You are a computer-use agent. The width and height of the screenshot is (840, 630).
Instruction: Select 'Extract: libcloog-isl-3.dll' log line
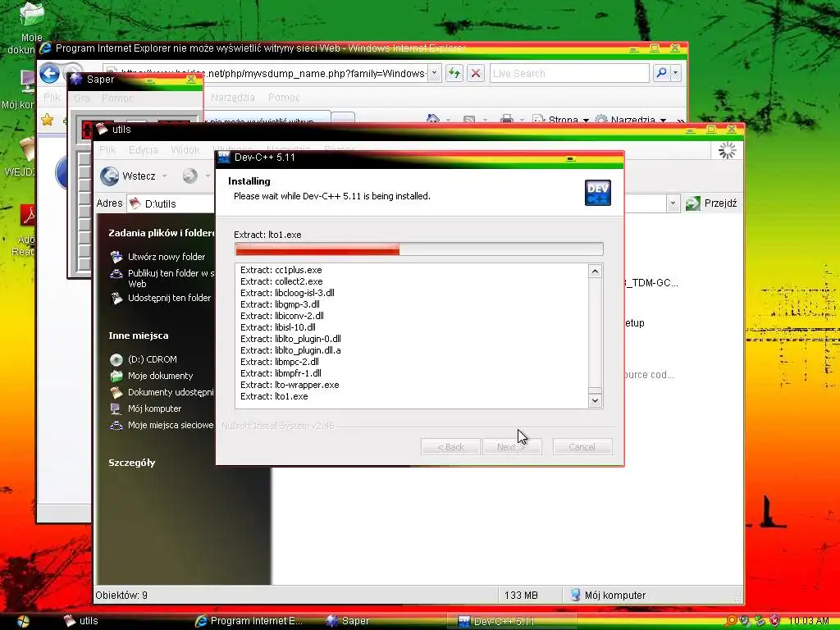click(287, 293)
